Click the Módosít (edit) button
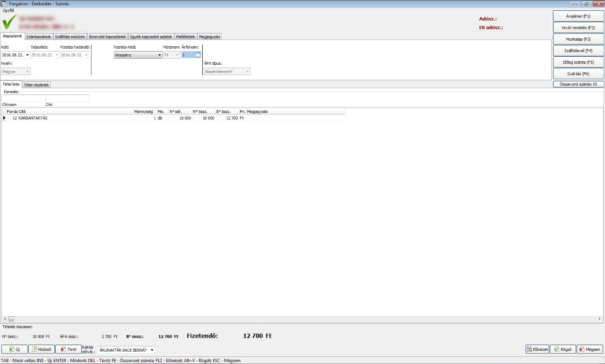 [41, 349]
